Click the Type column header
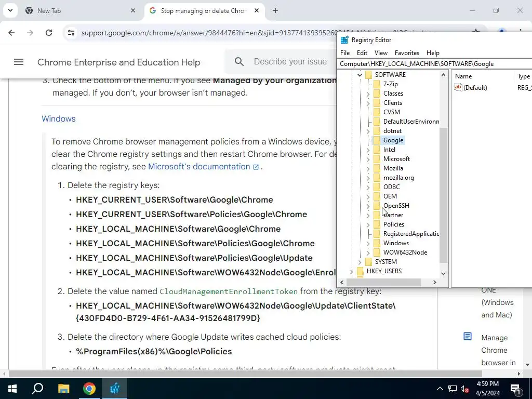Image resolution: width=532 pixels, height=399 pixels. click(523, 76)
